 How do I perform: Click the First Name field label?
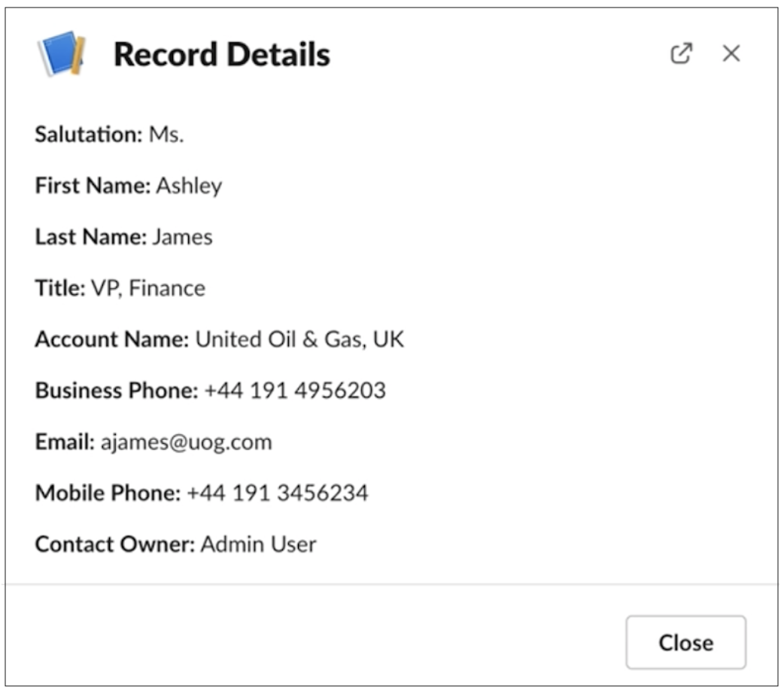(x=93, y=186)
